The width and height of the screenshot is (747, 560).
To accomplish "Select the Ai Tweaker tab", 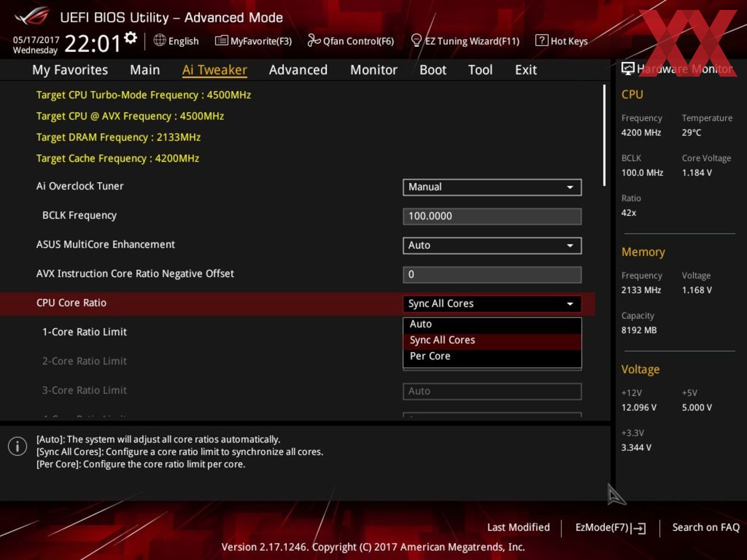I will coord(215,70).
